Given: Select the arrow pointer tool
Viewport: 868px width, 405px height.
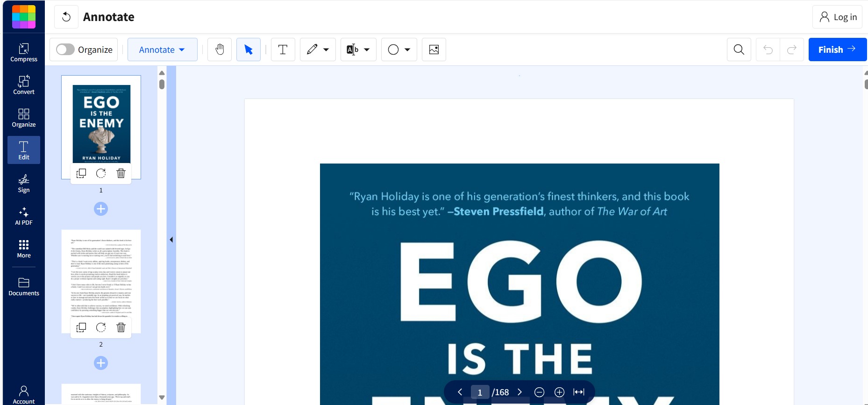Looking at the screenshot, I should (249, 50).
